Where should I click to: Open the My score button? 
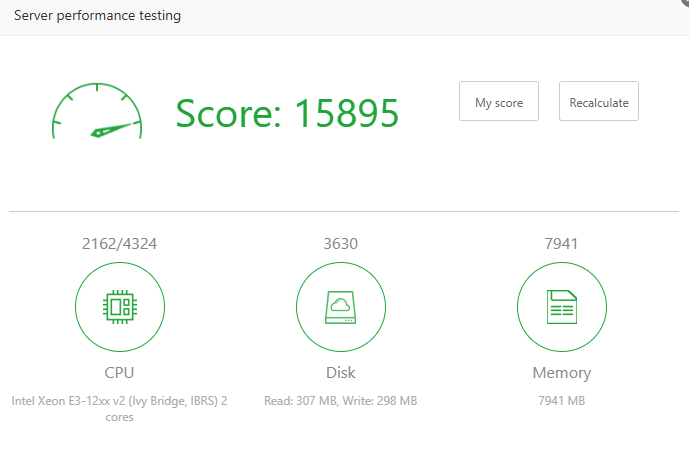(498, 102)
